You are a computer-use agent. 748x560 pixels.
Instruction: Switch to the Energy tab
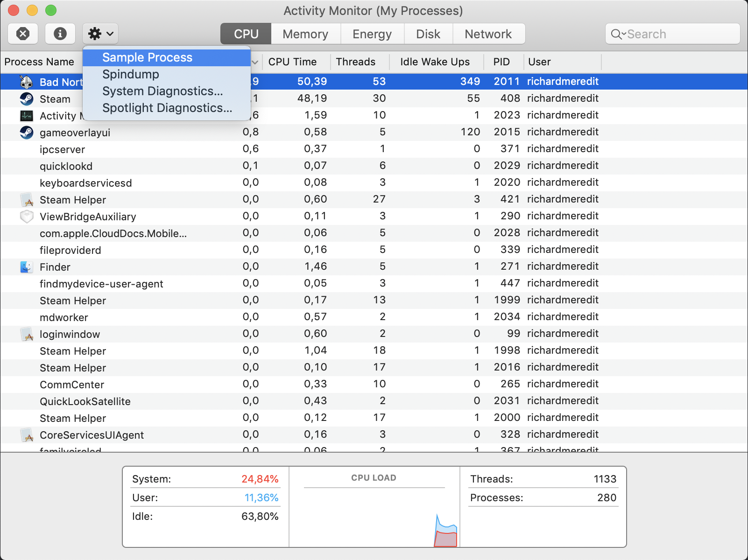click(372, 34)
